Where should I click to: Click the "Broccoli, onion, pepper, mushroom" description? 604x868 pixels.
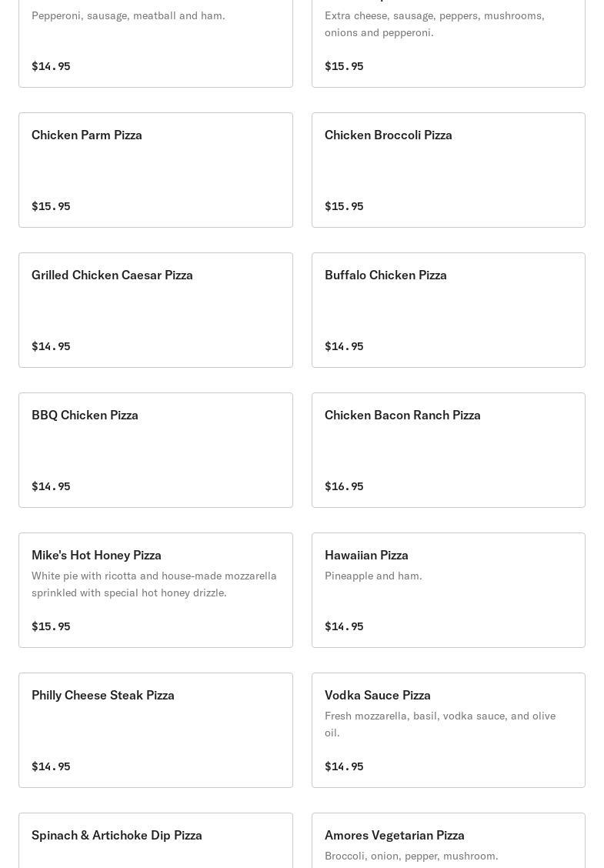pyautogui.click(x=411, y=856)
